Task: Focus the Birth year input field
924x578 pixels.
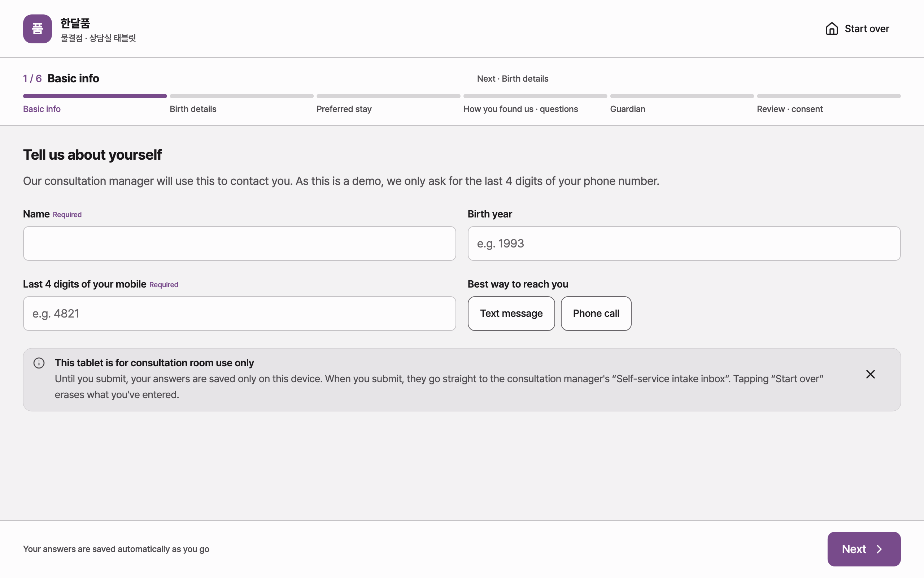Action: tap(684, 243)
